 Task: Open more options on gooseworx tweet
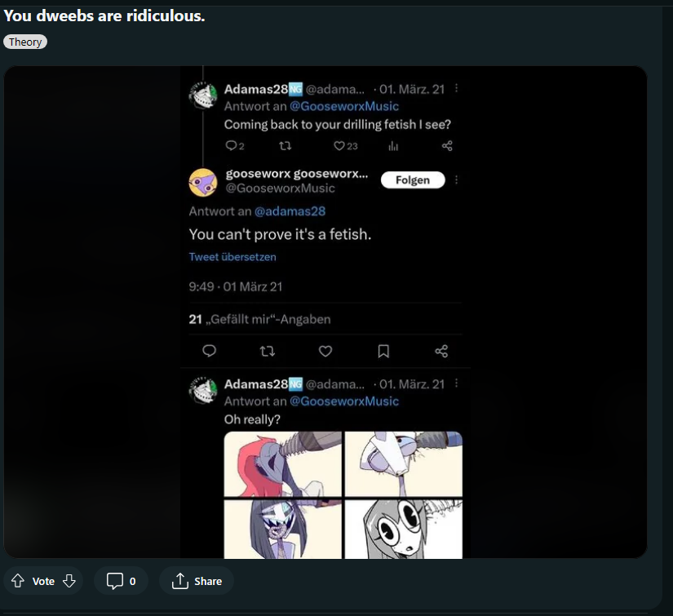tap(456, 179)
